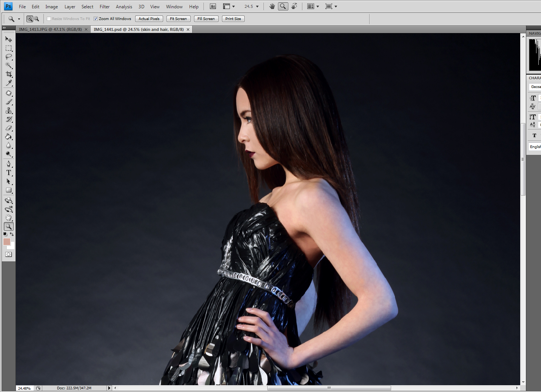The width and height of the screenshot is (541, 392).
Task: Select the 3D Orbit tool
Action: 8,209
